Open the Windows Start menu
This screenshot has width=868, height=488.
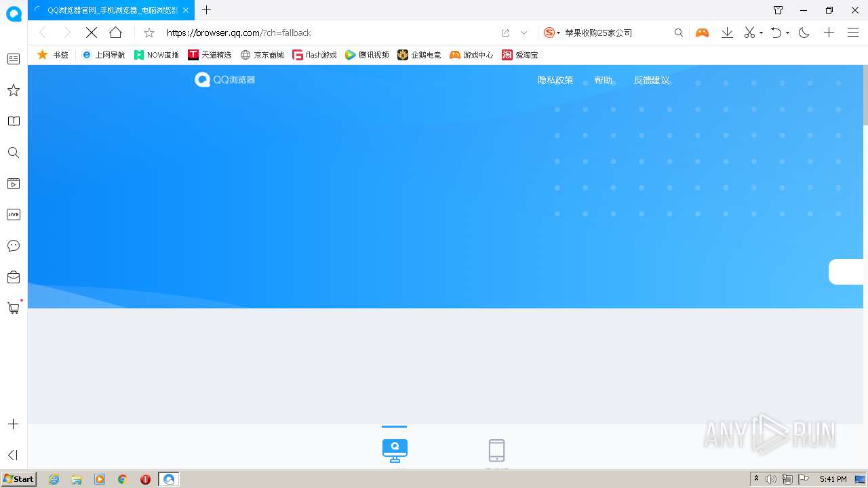click(18, 479)
